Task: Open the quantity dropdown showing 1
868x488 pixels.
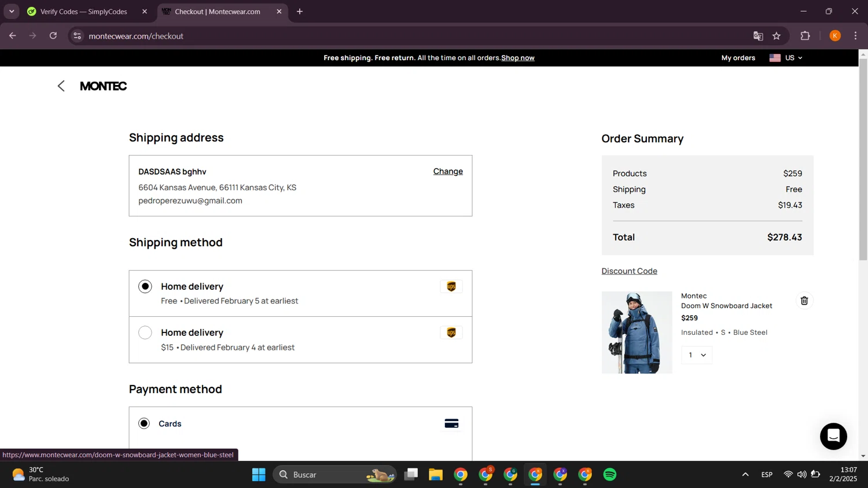Action: pos(697,355)
